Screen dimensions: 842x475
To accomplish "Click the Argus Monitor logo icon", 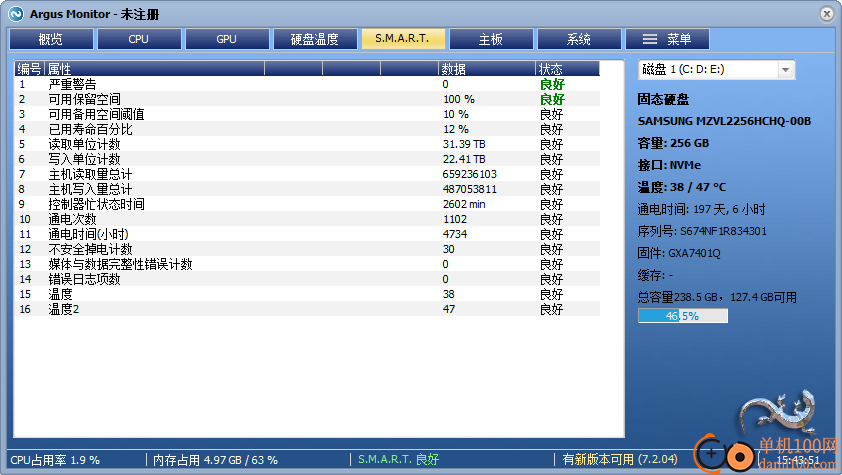I will (16, 14).
